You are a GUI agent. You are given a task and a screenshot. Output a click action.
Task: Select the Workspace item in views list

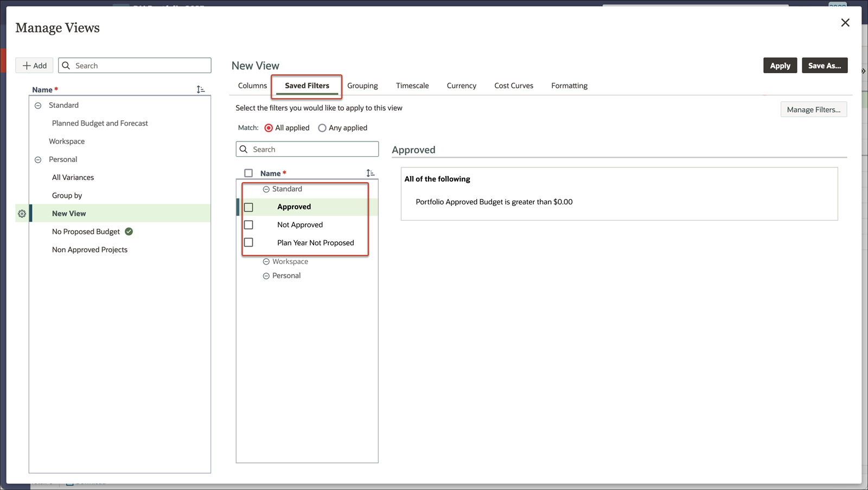(x=67, y=141)
